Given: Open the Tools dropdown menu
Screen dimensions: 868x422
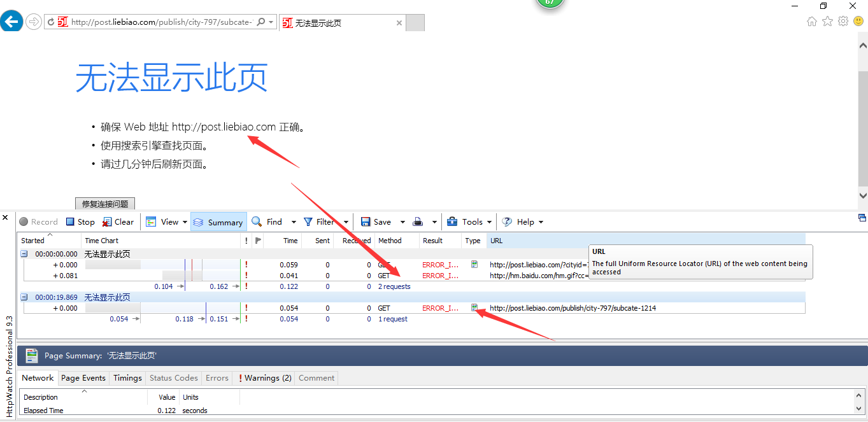Looking at the screenshot, I should pos(469,222).
